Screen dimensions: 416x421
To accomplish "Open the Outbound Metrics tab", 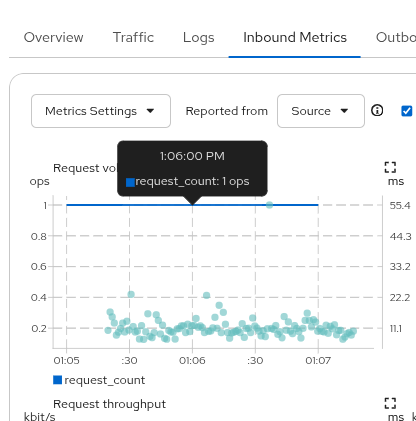I will tap(396, 37).
